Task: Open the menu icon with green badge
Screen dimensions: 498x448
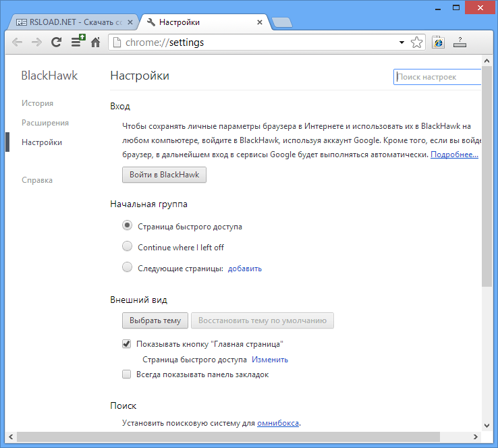Action: tap(78, 41)
